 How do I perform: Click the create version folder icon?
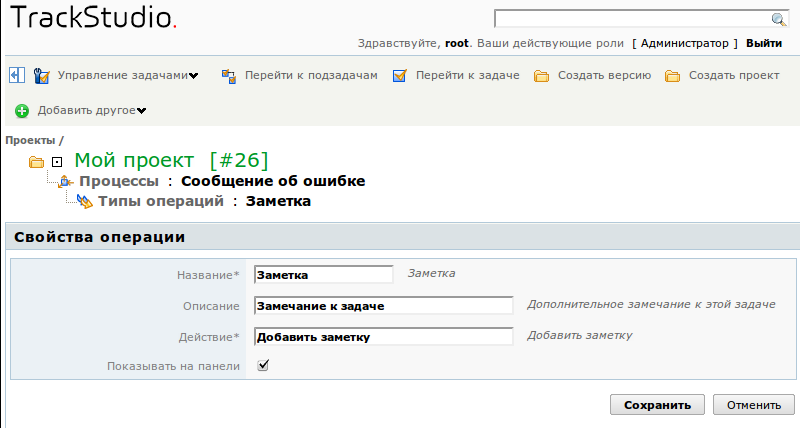pos(541,76)
